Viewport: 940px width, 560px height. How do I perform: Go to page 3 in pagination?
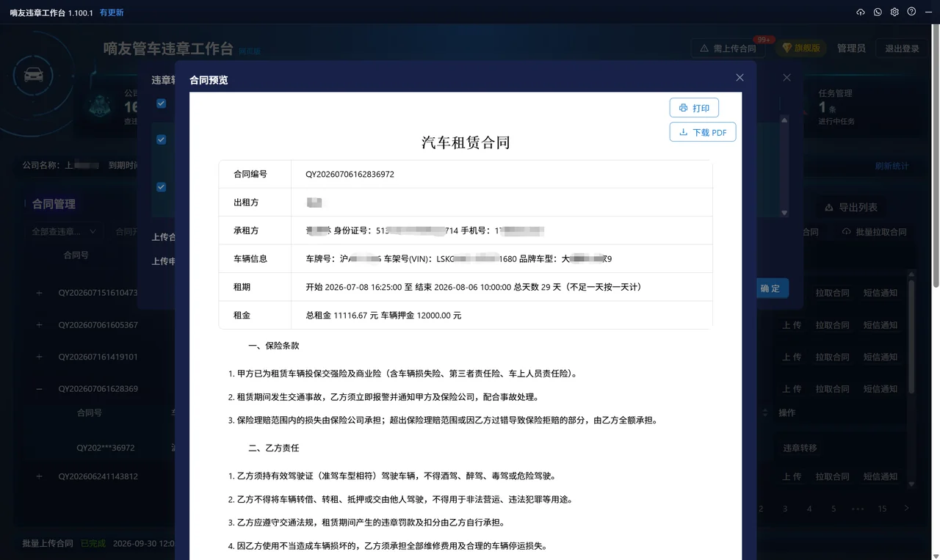785,509
